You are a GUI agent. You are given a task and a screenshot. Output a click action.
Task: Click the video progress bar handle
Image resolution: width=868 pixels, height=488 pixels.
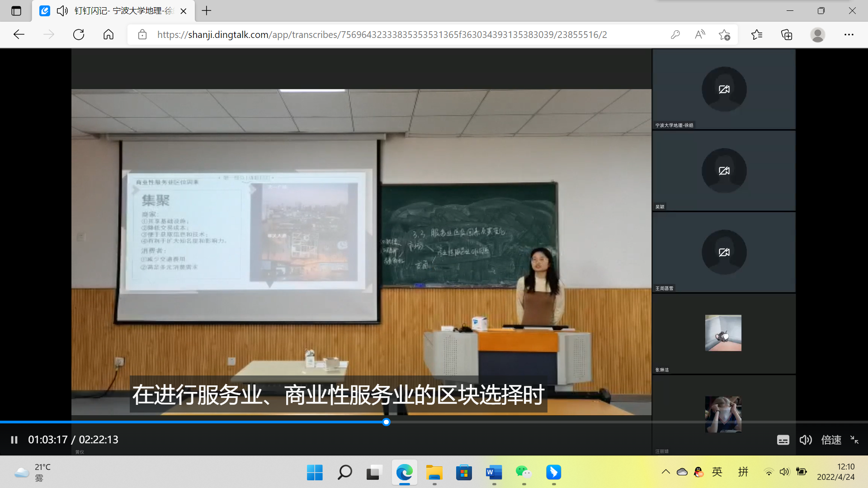click(x=386, y=422)
